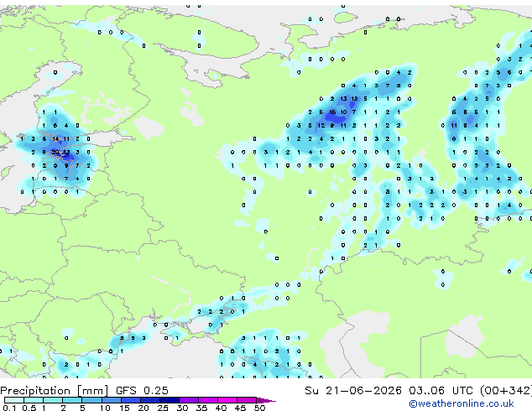Select the 45 mm legend color swatch

247,400
